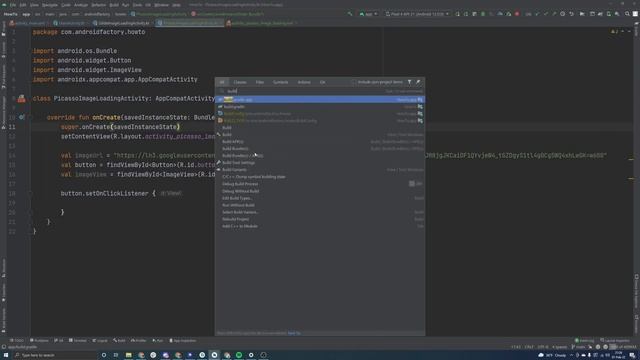Open the Windows Start button
The height and width of the screenshot is (360, 640).
(x=6, y=355)
